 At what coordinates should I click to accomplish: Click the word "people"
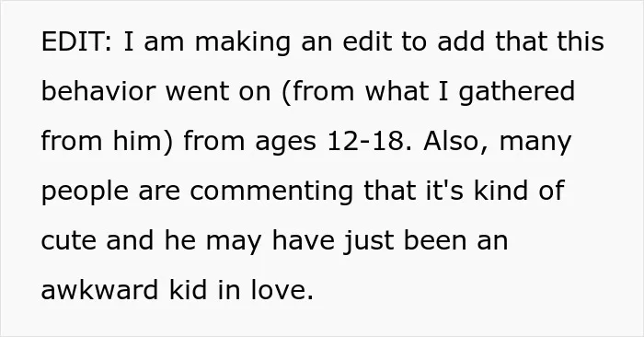pyautogui.click(x=85, y=192)
